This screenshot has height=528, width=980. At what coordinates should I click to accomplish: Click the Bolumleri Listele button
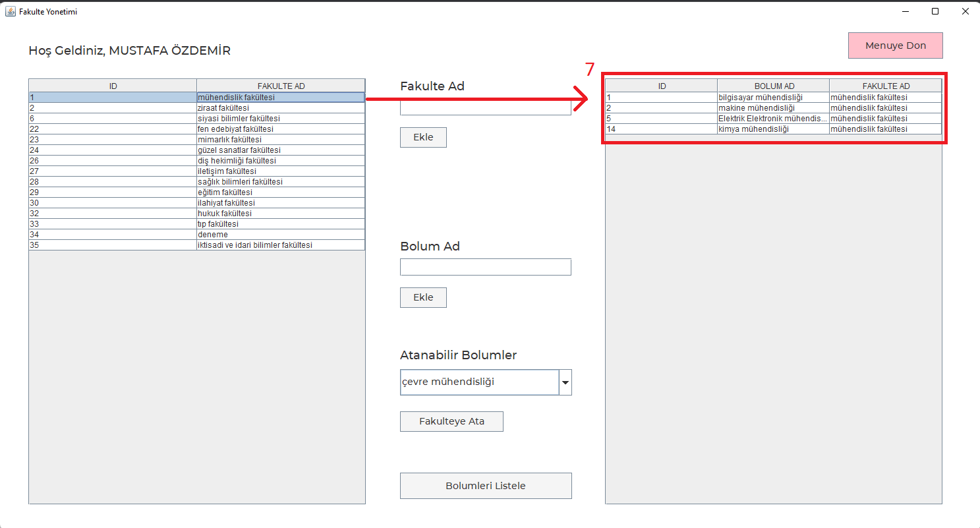coord(486,486)
